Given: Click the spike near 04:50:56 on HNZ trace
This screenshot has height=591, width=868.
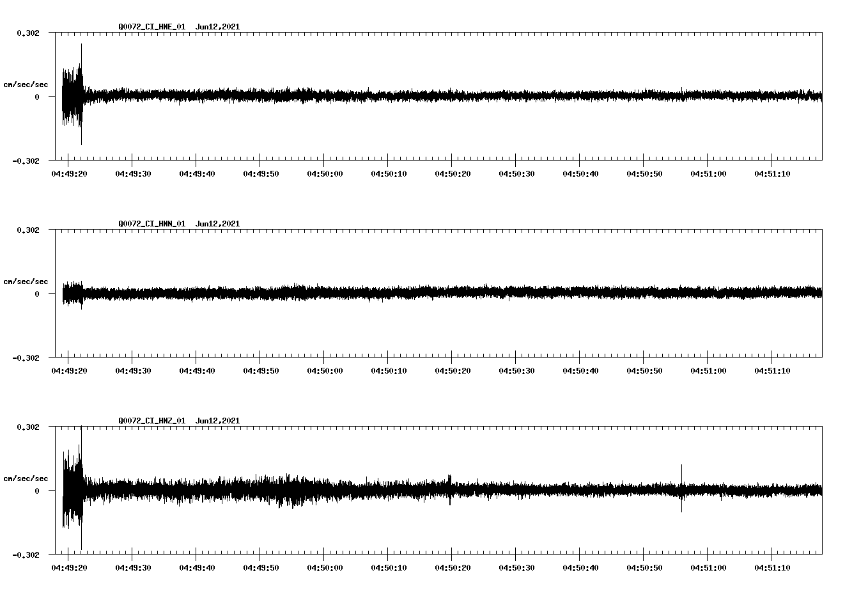Looking at the screenshot, I should pyautogui.click(x=681, y=489).
